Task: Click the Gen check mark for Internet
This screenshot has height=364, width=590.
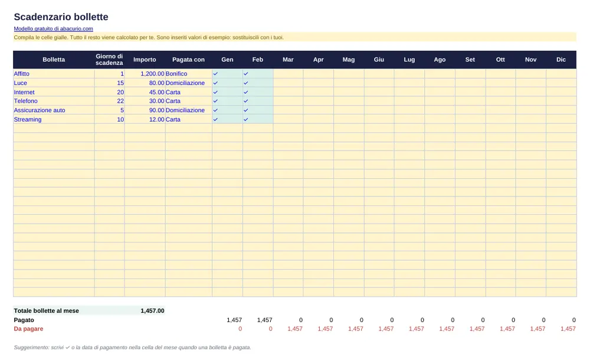Action: point(215,92)
